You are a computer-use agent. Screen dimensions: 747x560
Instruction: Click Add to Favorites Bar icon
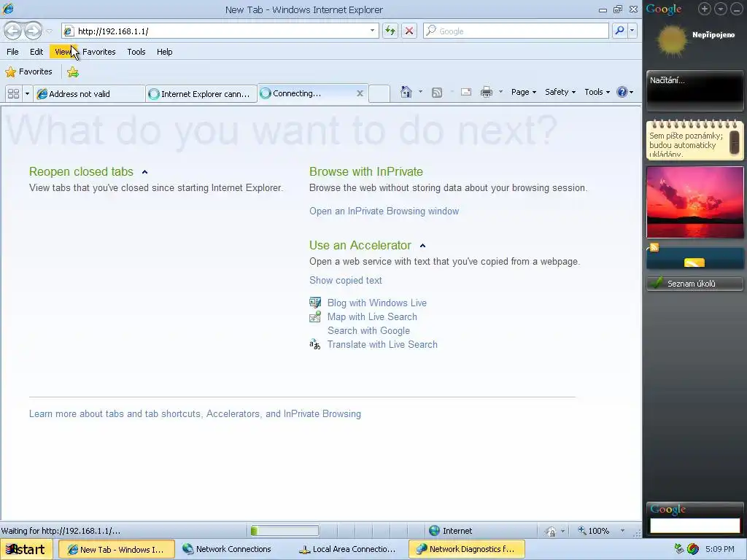tap(73, 72)
